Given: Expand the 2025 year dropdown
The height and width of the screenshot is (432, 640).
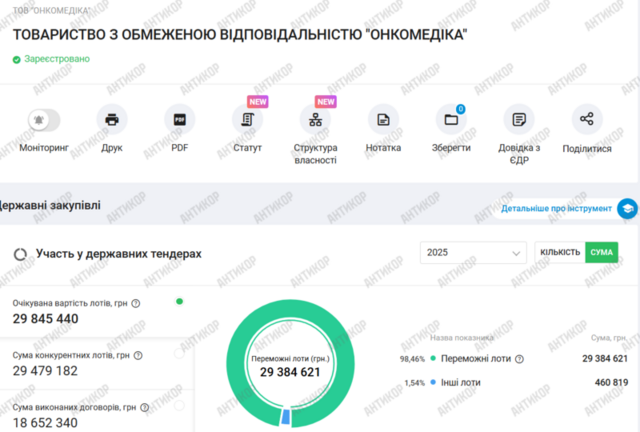Looking at the screenshot, I should (473, 253).
